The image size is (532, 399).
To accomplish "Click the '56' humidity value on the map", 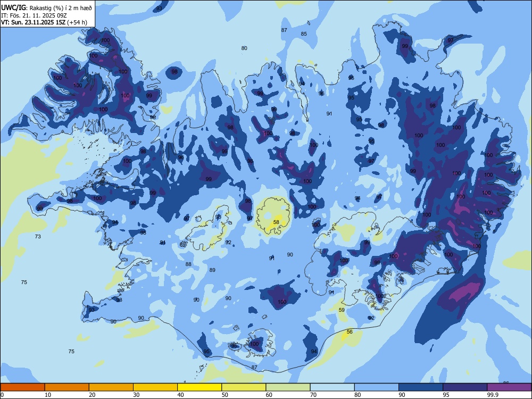I will pos(350,331).
